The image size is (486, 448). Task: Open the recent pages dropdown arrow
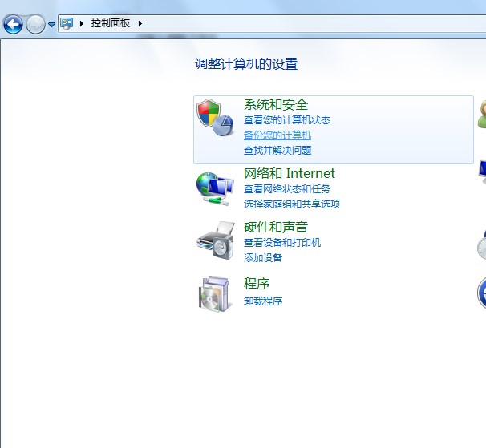(x=52, y=24)
